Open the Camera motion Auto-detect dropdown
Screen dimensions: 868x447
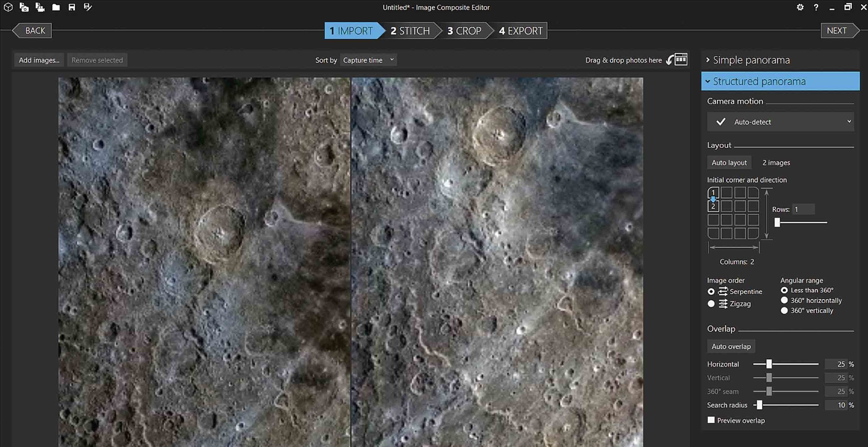[x=780, y=122]
